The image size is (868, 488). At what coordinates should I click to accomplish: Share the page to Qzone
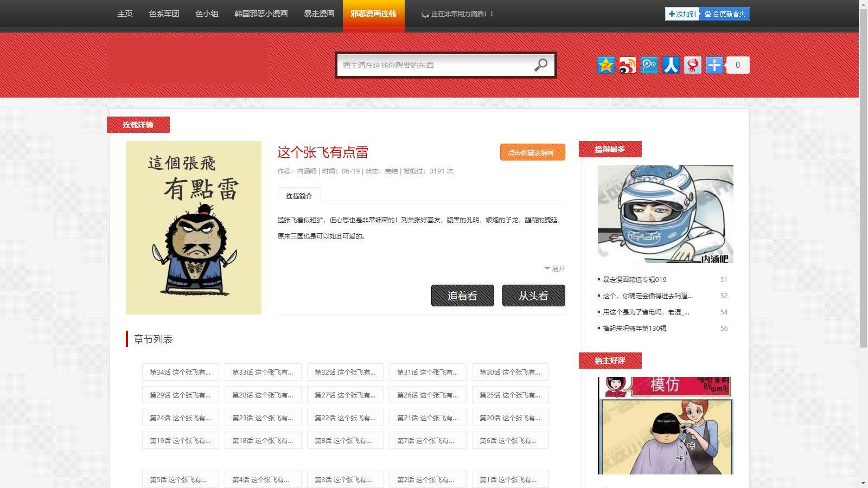[x=605, y=65]
